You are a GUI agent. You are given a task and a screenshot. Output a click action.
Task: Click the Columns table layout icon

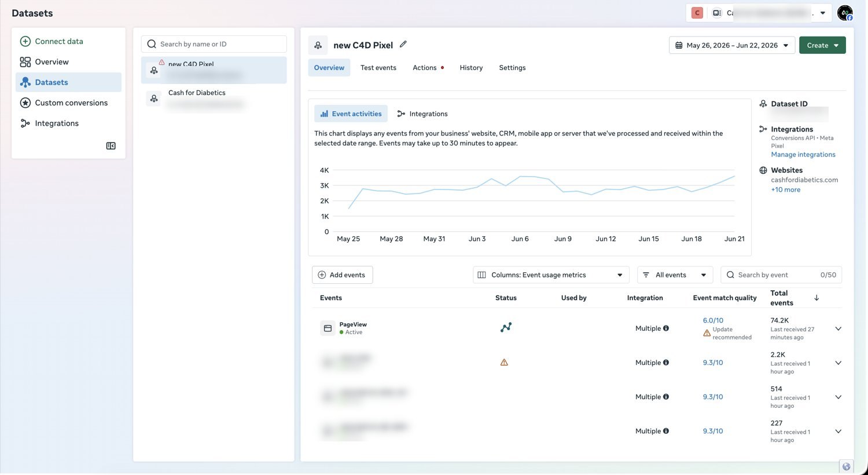481,275
